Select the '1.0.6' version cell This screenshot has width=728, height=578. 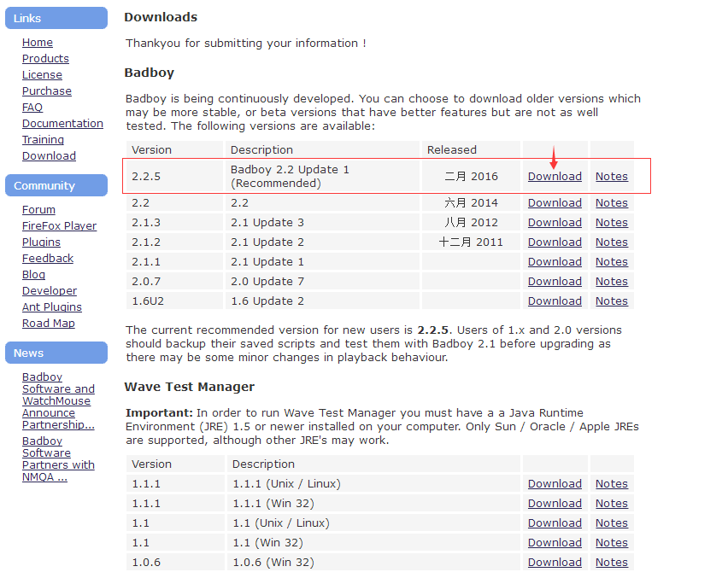click(x=174, y=563)
